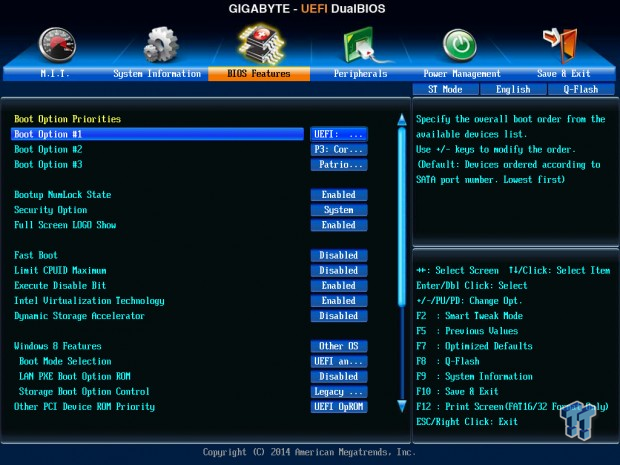The height and width of the screenshot is (465, 620).
Task: Switch to the Peripherals tab
Action: tap(360, 74)
